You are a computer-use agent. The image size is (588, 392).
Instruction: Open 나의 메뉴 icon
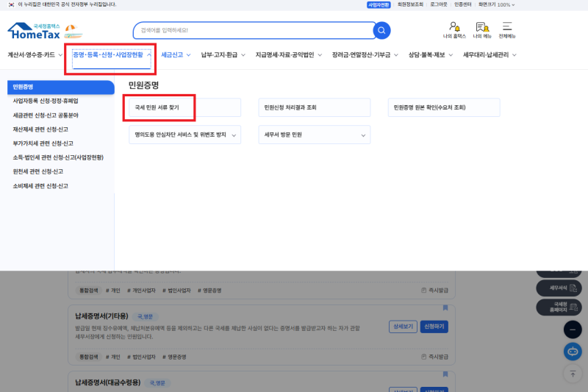pos(482,30)
